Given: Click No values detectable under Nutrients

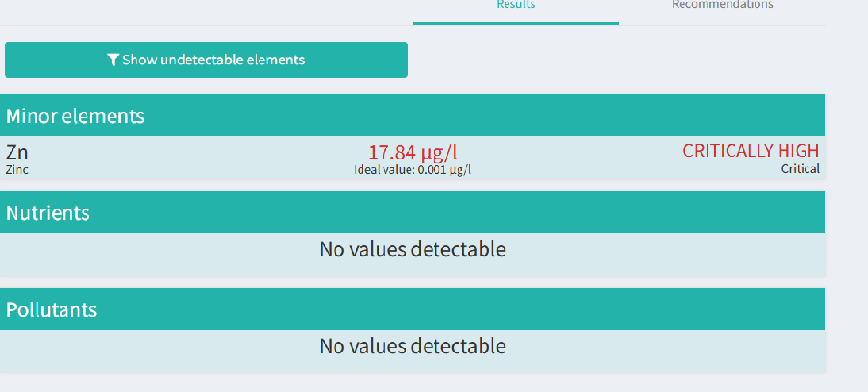Looking at the screenshot, I should point(412,249).
